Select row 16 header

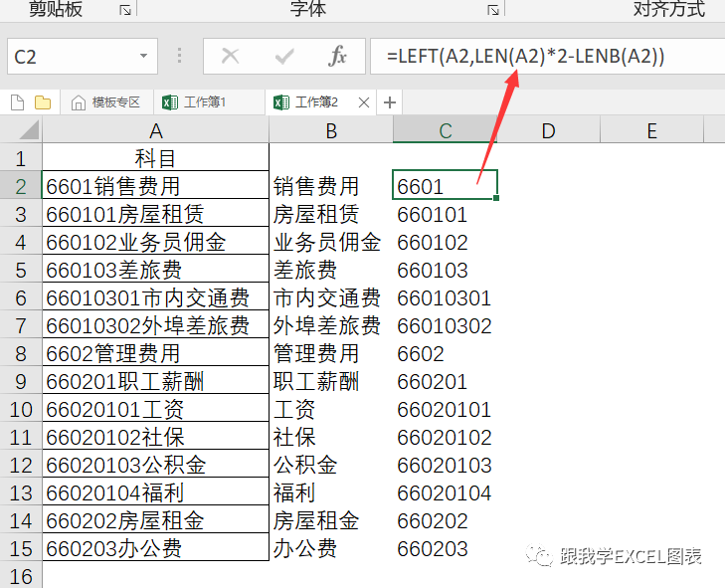click(x=21, y=576)
